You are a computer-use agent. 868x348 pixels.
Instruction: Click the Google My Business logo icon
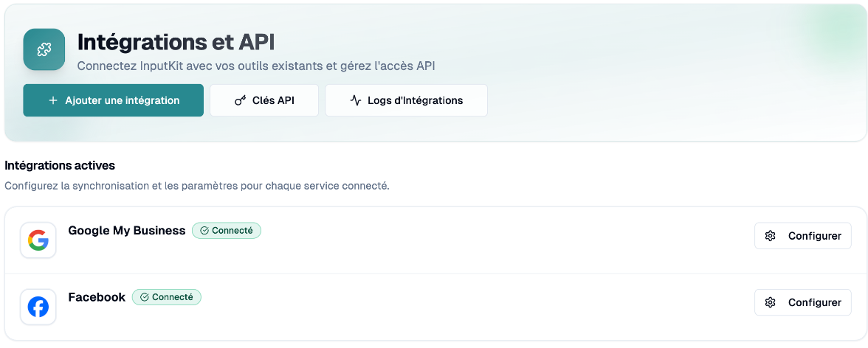coord(38,240)
